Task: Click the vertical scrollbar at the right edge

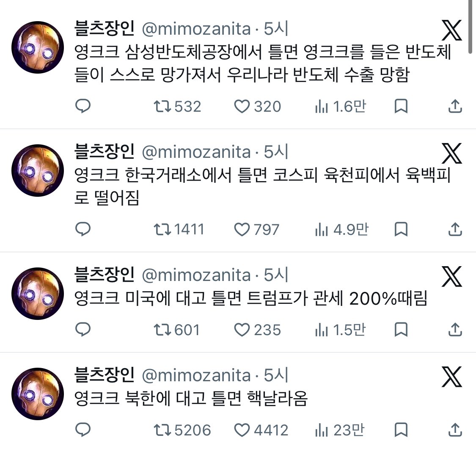Action: 470,27
